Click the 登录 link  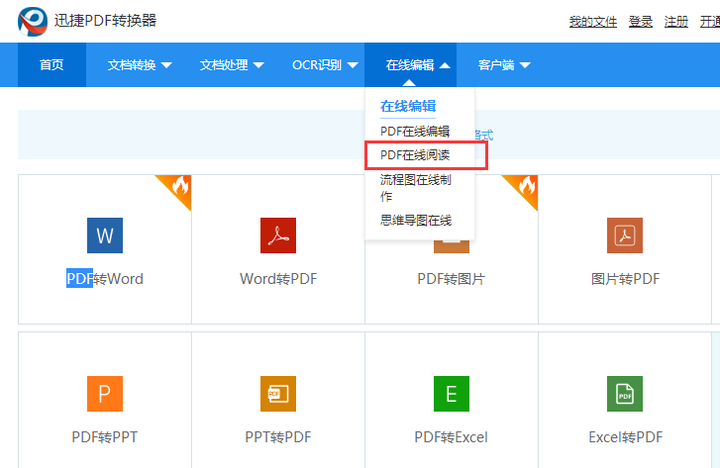[x=641, y=22]
